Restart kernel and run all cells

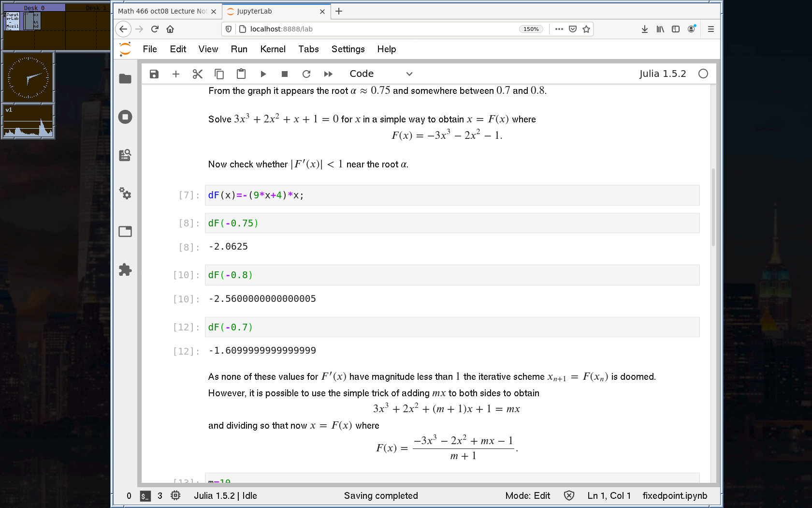coord(328,74)
